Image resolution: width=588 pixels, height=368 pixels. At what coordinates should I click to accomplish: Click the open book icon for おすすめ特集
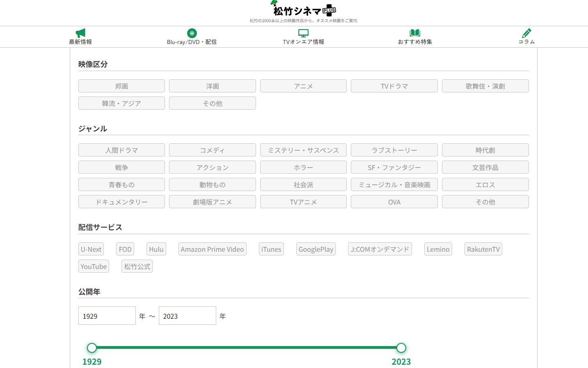(415, 33)
